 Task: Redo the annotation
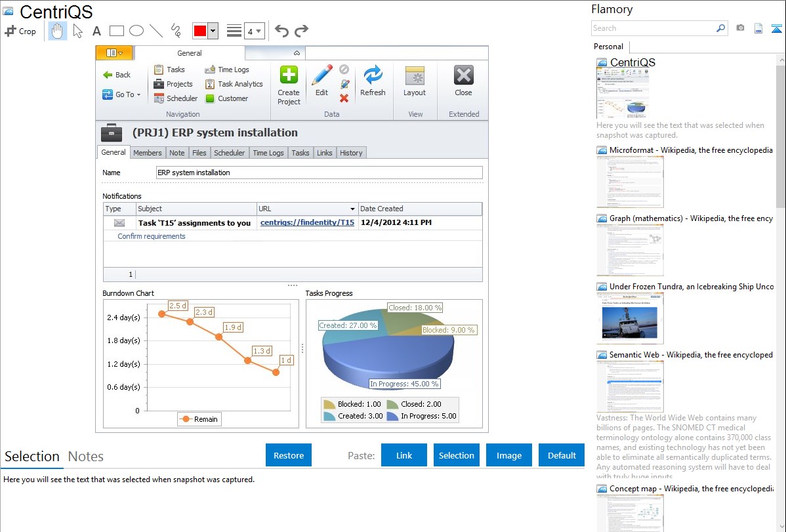(301, 31)
